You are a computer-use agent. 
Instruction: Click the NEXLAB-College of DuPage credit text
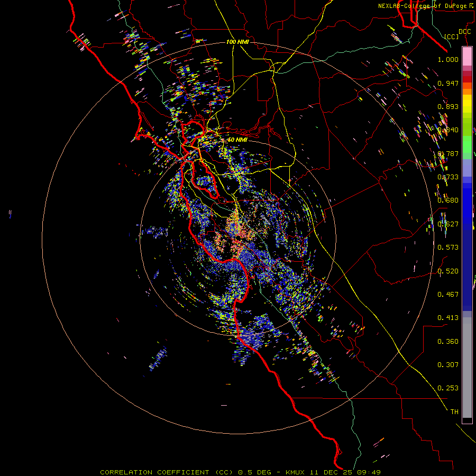426,6
